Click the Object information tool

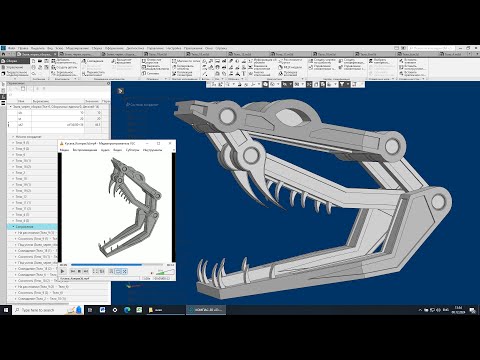point(262,61)
